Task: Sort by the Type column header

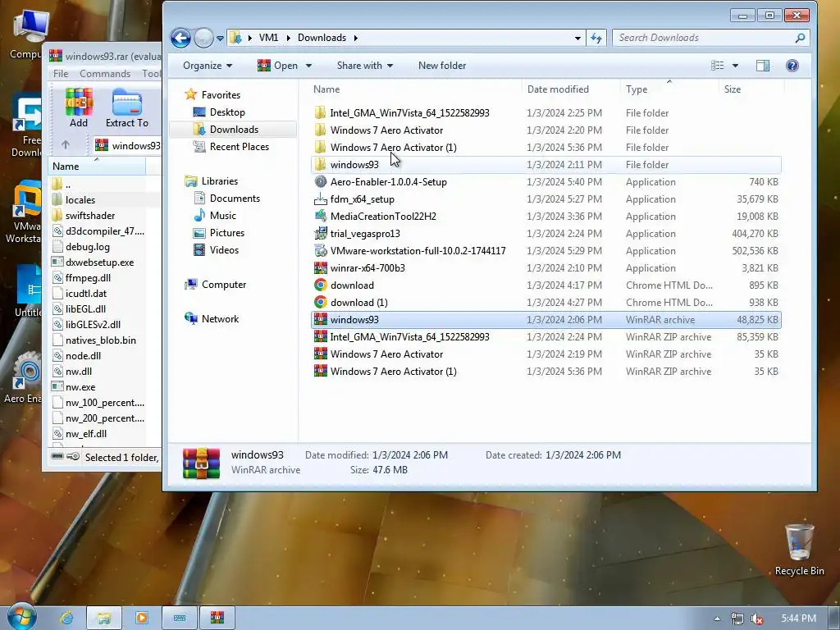Action: 669,89
